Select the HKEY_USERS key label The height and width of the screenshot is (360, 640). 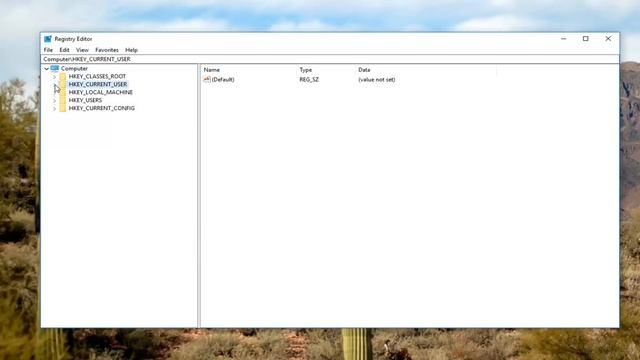click(85, 100)
